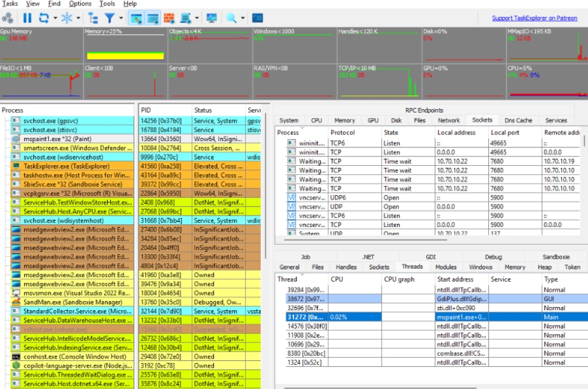
Task: Click the brick wall firewall icon
Action: click(x=169, y=18)
